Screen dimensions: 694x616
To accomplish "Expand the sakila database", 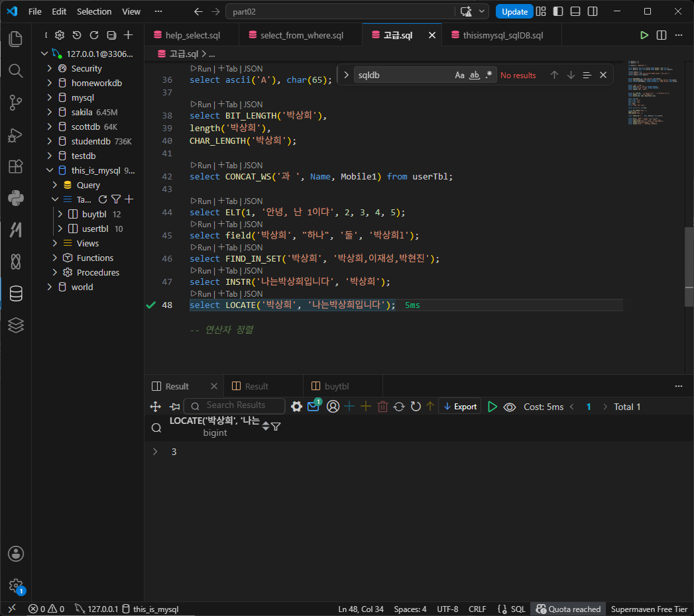I will [x=50, y=112].
